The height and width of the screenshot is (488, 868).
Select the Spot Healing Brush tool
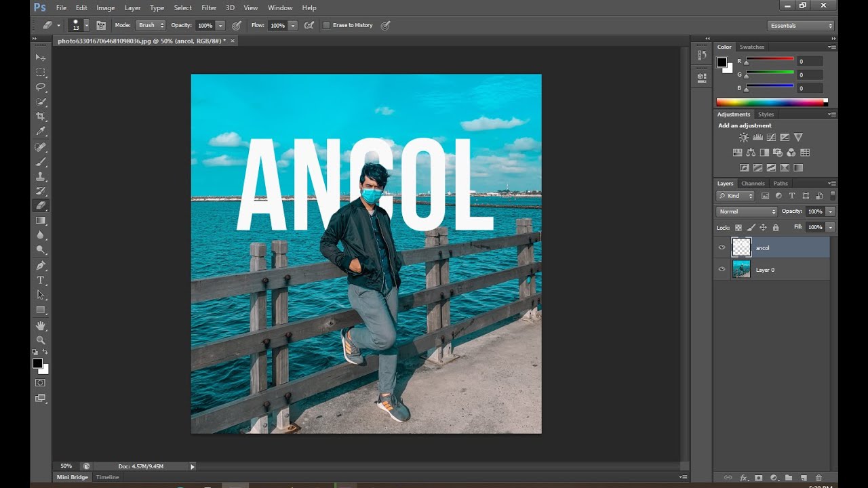pos(41,147)
